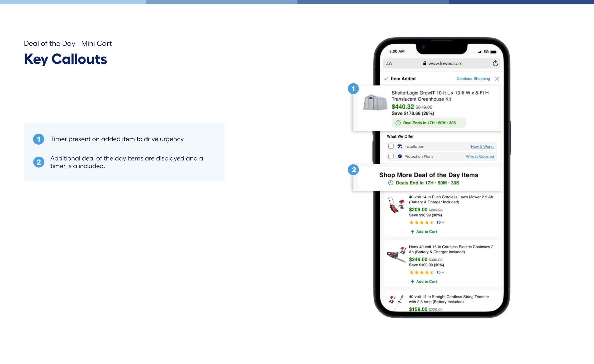Click the $249.00 chainsaw price
This screenshot has width=594, height=364.
(x=418, y=259)
